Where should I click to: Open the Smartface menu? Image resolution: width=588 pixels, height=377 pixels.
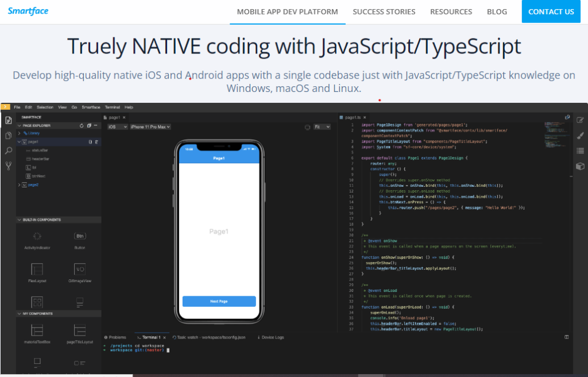point(91,107)
